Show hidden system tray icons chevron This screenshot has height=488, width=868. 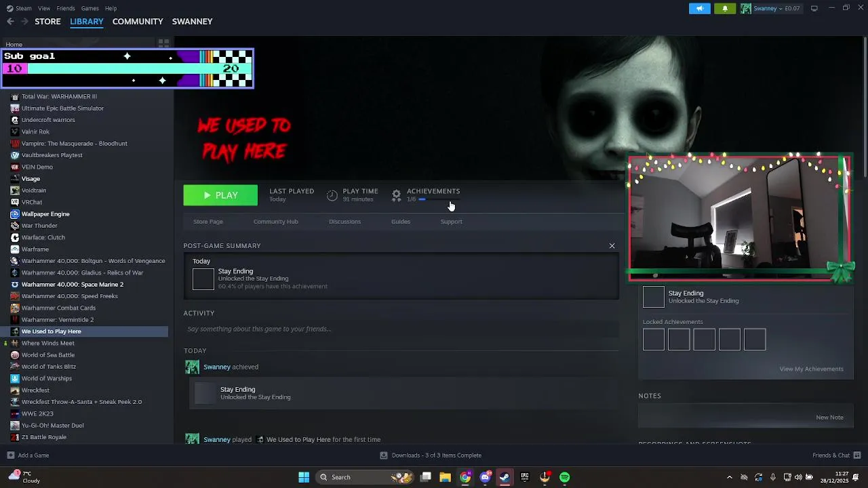tap(730, 477)
